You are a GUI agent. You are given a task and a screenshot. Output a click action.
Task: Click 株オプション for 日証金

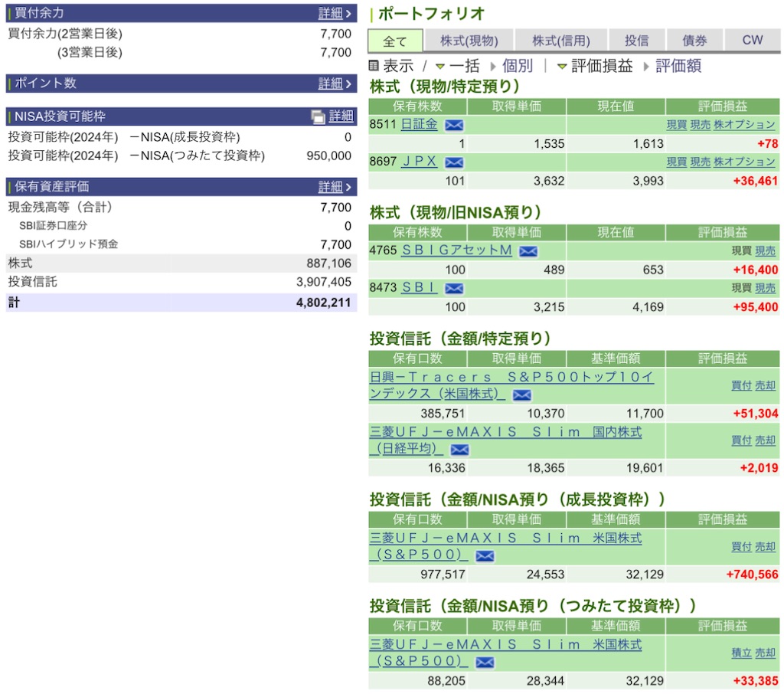(744, 125)
